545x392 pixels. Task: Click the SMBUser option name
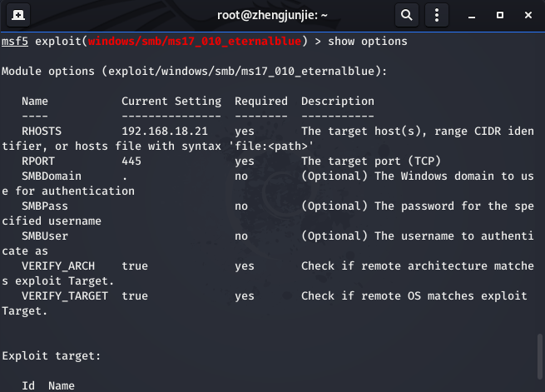click(45, 236)
